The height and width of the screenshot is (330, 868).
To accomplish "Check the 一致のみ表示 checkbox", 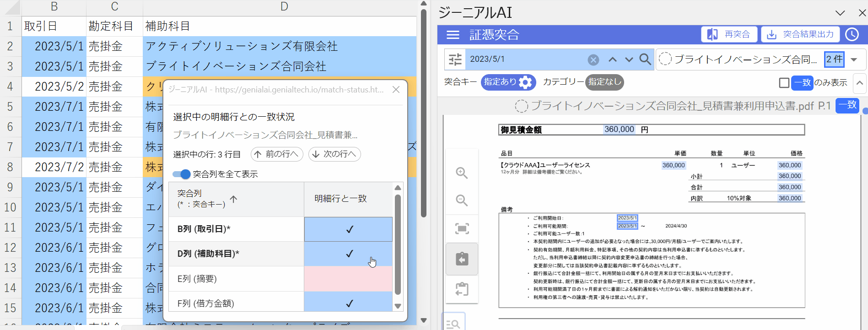I will pyautogui.click(x=784, y=83).
